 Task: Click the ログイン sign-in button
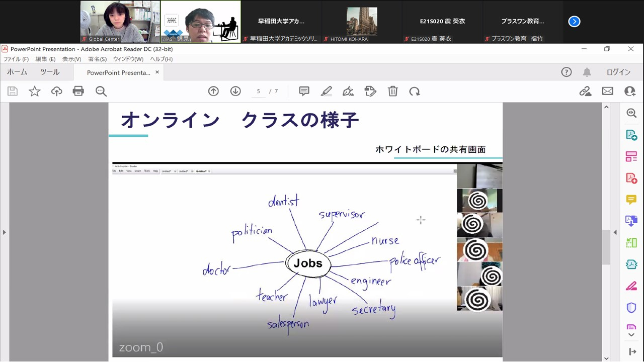tap(618, 72)
